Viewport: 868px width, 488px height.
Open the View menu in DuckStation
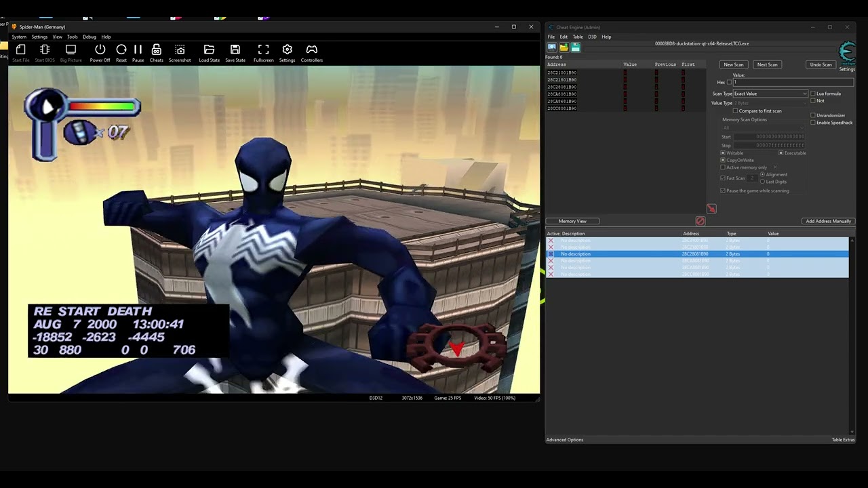pos(58,37)
